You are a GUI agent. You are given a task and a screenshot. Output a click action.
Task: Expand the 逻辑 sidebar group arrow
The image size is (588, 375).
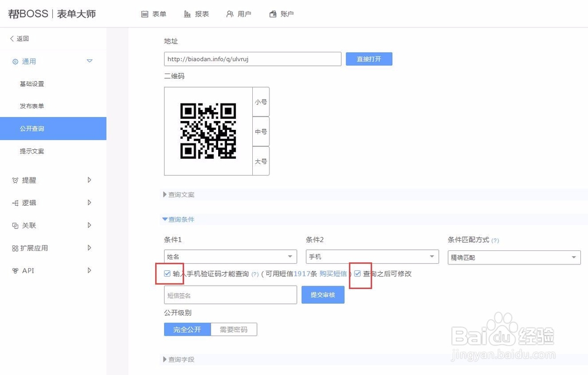click(x=89, y=203)
